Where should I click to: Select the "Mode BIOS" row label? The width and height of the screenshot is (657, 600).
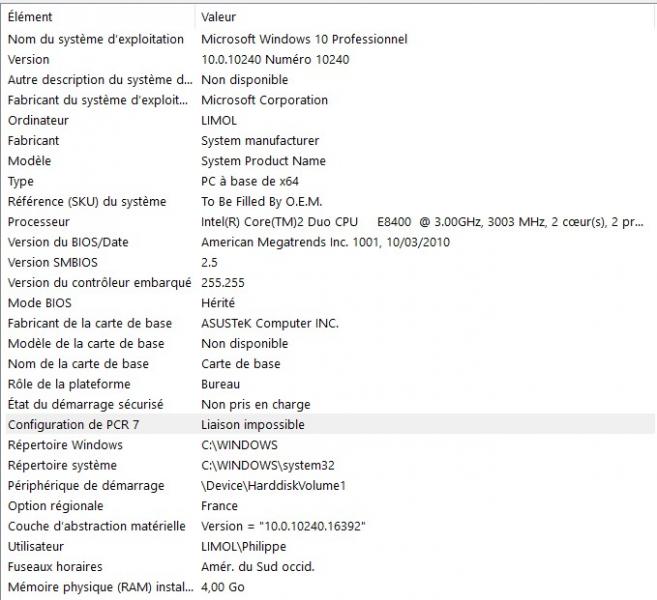(40, 303)
